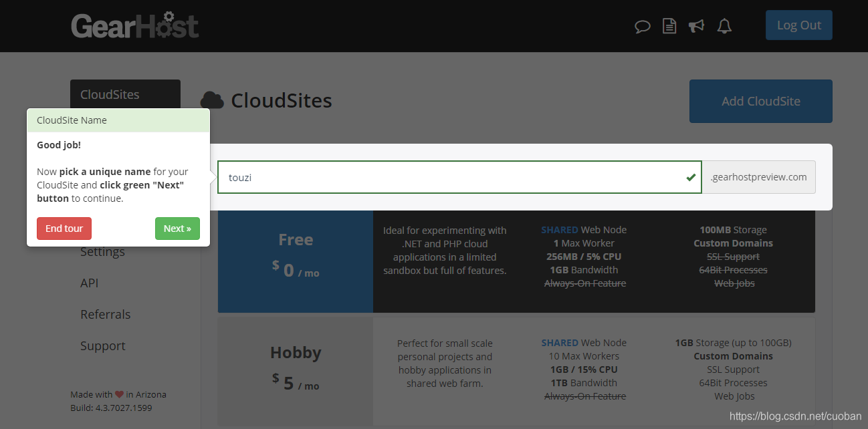End the tour with End tour button
The image size is (868, 429).
[x=64, y=229]
